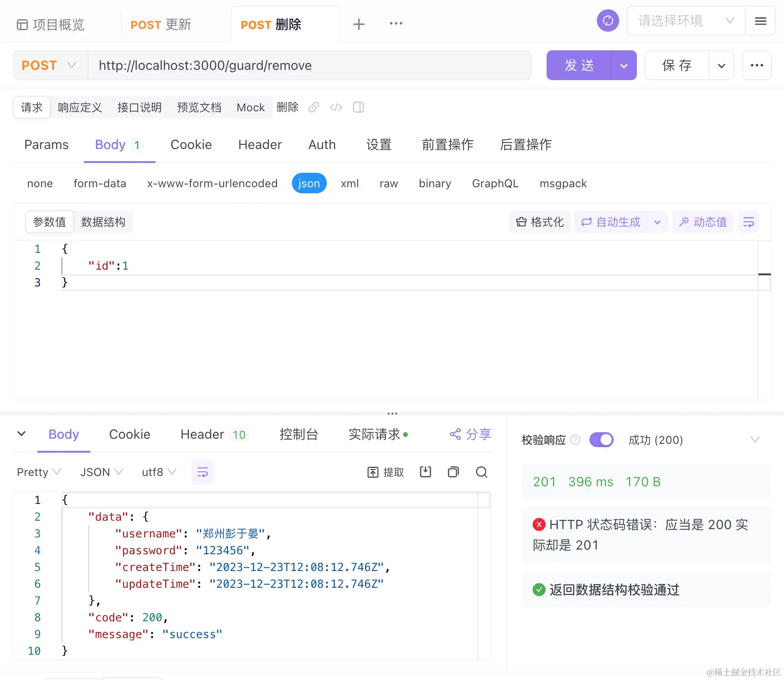Copy the interface link icon
The width and height of the screenshot is (784, 680).
point(314,108)
